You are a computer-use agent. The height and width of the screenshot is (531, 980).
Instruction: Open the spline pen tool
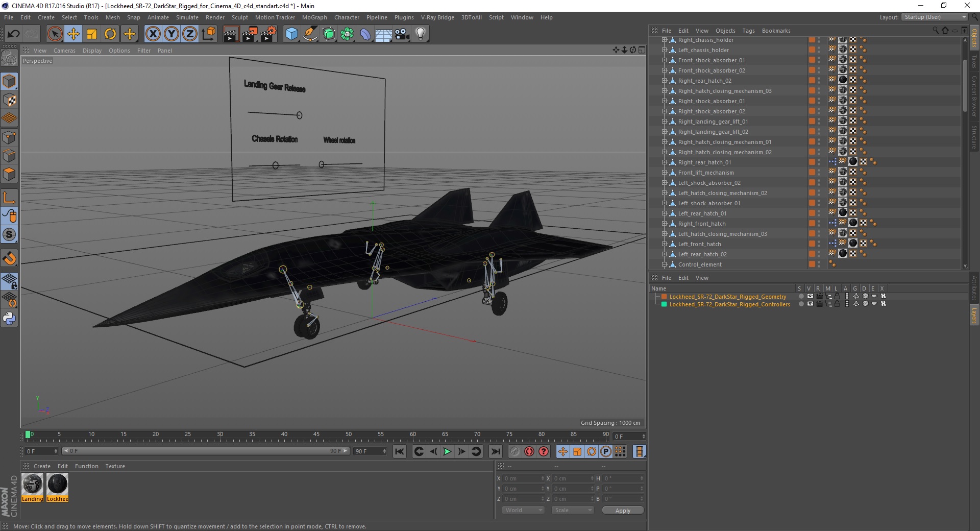pyautogui.click(x=310, y=34)
